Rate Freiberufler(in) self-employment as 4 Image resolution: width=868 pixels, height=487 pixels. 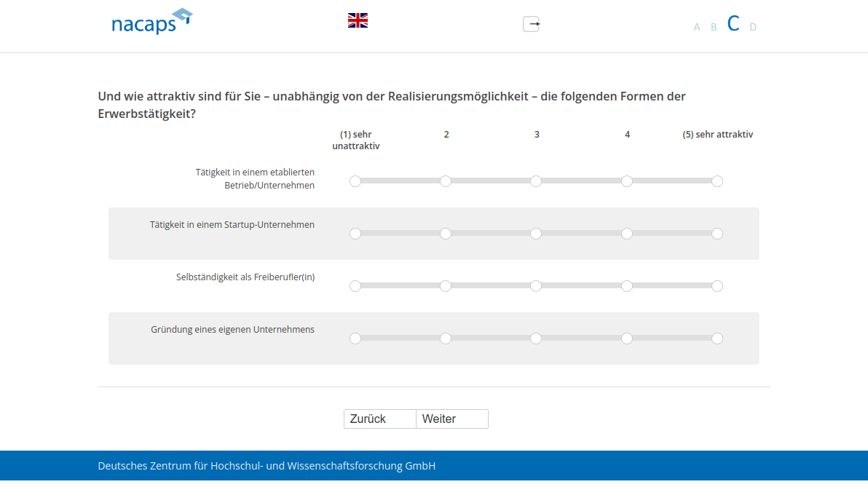tap(627, 286)
